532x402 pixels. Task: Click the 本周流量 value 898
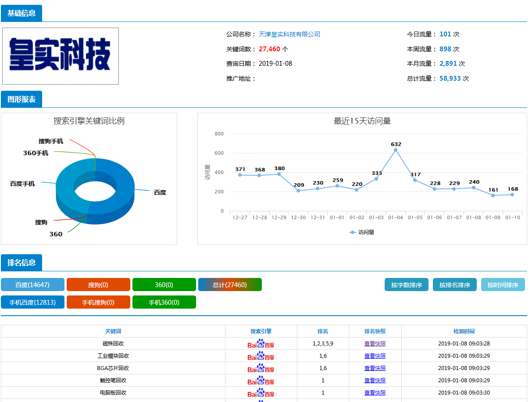coord(445,49)
